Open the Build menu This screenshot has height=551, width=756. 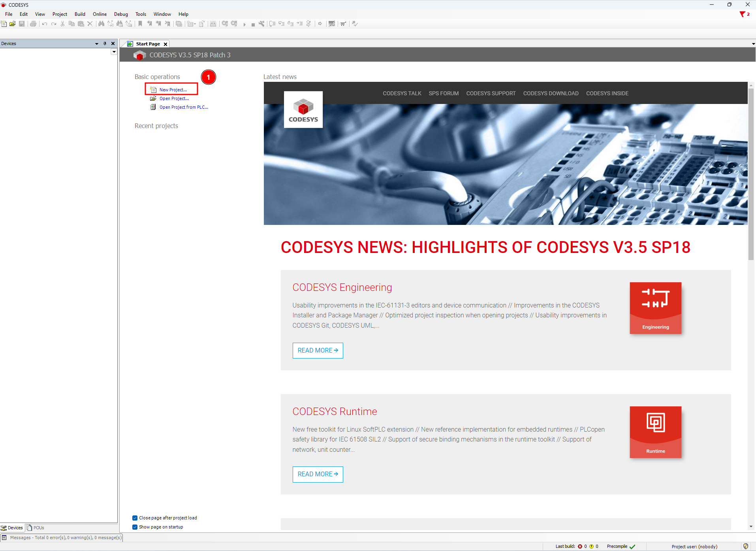click(80, 14)
